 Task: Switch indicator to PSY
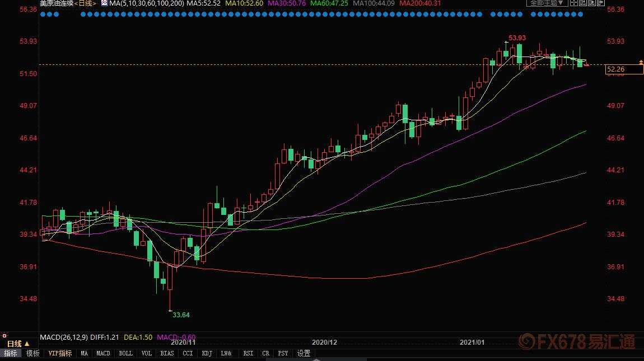click(x=283, y=353)
